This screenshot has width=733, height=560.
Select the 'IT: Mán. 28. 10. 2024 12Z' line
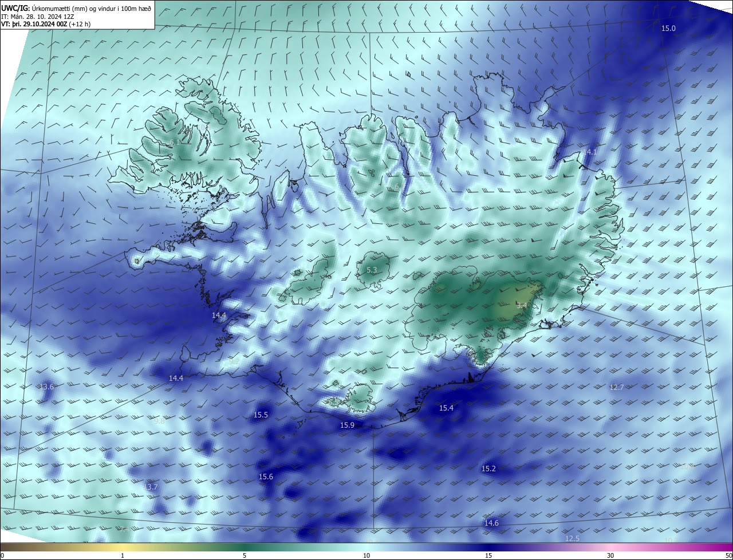[39, 17]
